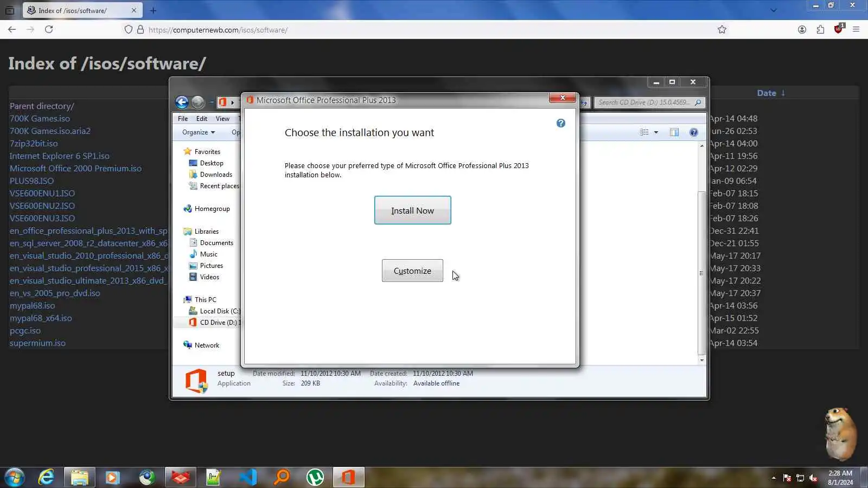Viewport: 868px width, 488px height.
Task: Open the browser application menu
Action: point(856,29)
